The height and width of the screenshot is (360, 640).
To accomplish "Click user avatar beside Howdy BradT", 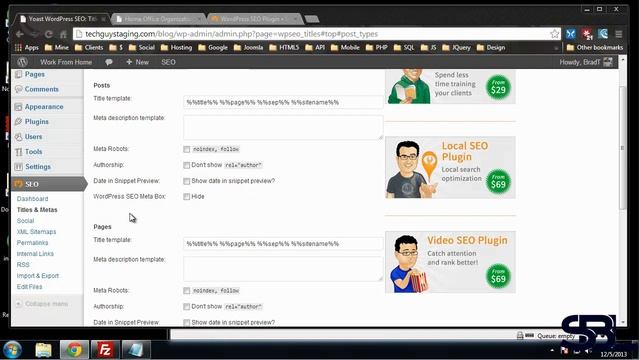I will (608, 62).
